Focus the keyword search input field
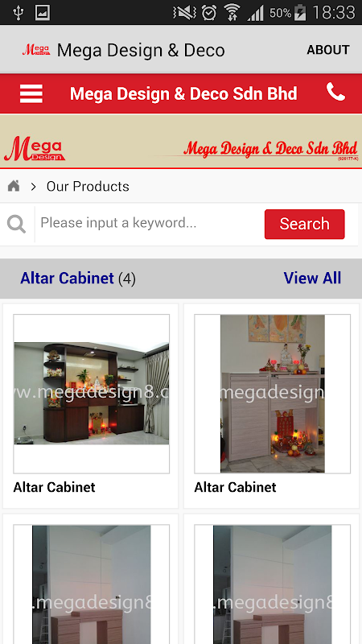362x644 pixels. point(150,223)
